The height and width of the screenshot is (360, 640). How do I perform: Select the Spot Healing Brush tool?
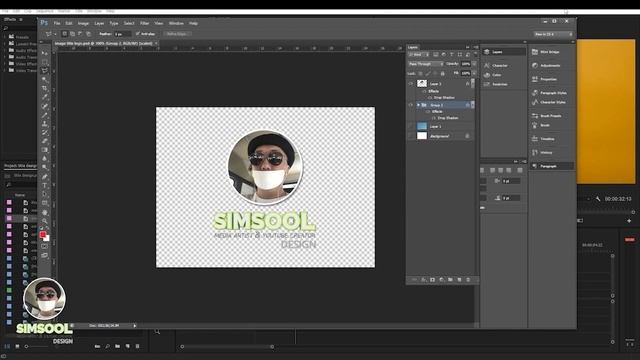[x=44, y=106]
